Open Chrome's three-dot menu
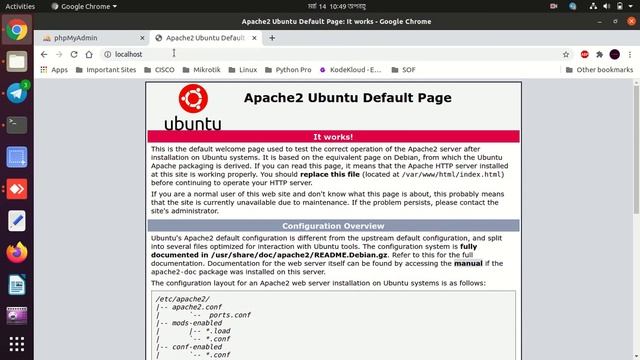Image resolution: width=640 pixels, height=360 pixels. (630, 54)
